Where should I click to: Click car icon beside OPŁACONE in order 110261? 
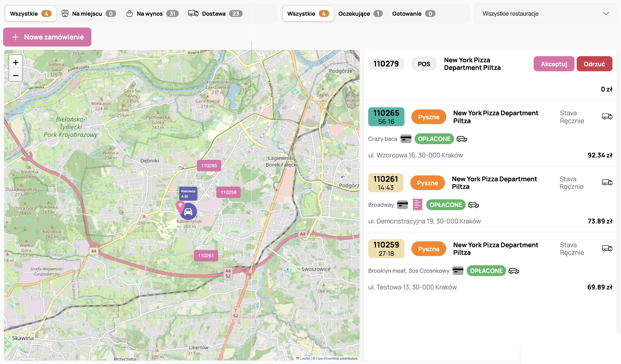pyautogui.click(x=473, y=205)
